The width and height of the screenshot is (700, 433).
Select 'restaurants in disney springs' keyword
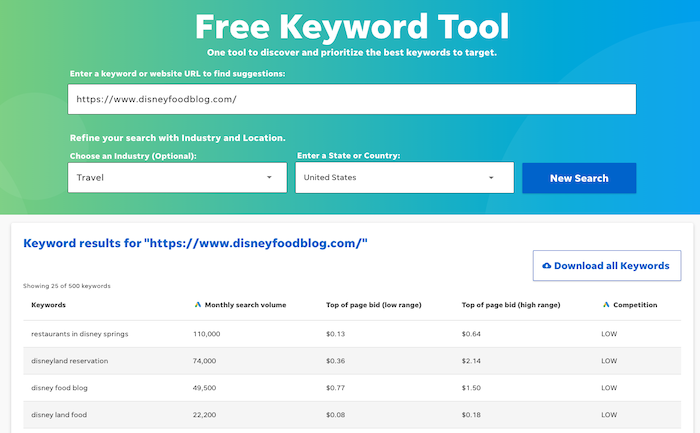coord(79,334)
